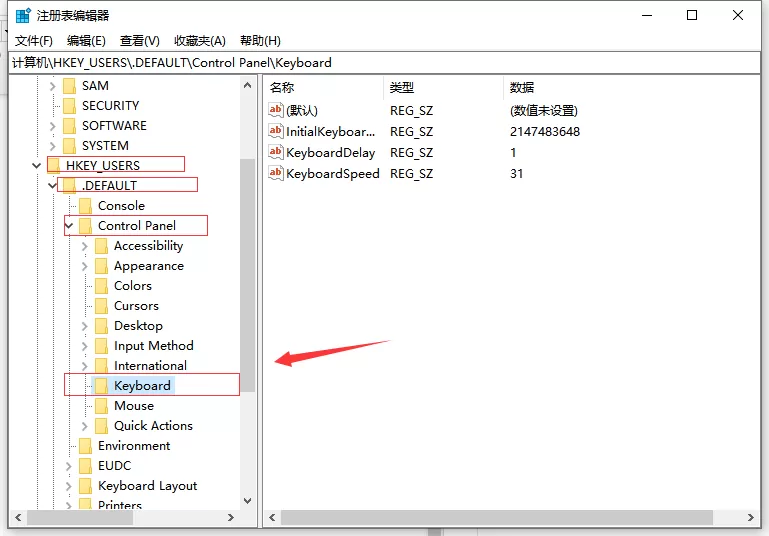
Task: Select the Input Method tree item
Action: tap(154, 346)
